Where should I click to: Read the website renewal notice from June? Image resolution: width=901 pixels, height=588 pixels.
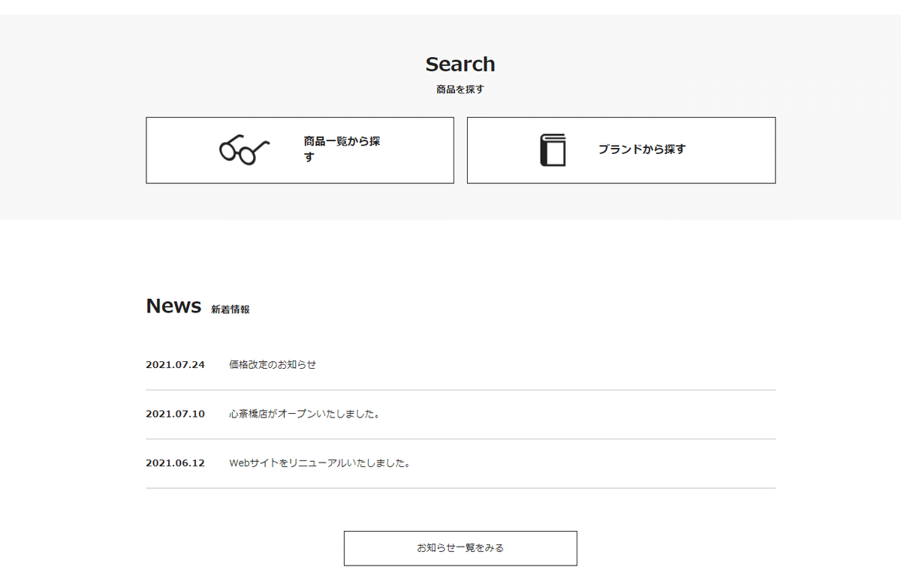coord(320,463)
